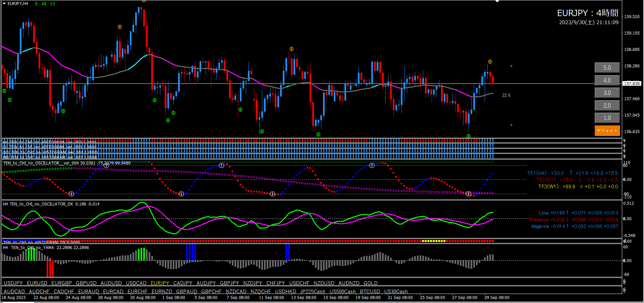The width and height of the screenshot is (644, 303).
Task: Click the EURUSD symbol link
Action: click(37, 283)
